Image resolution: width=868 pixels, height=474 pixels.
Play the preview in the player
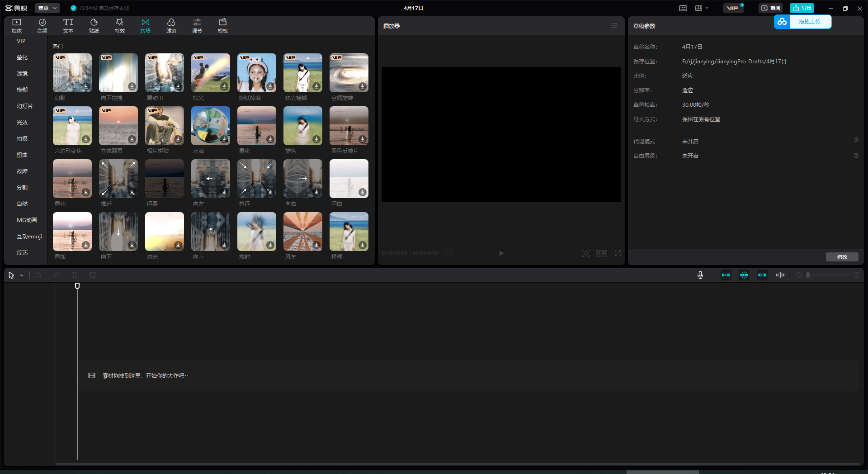click(501, 253)
